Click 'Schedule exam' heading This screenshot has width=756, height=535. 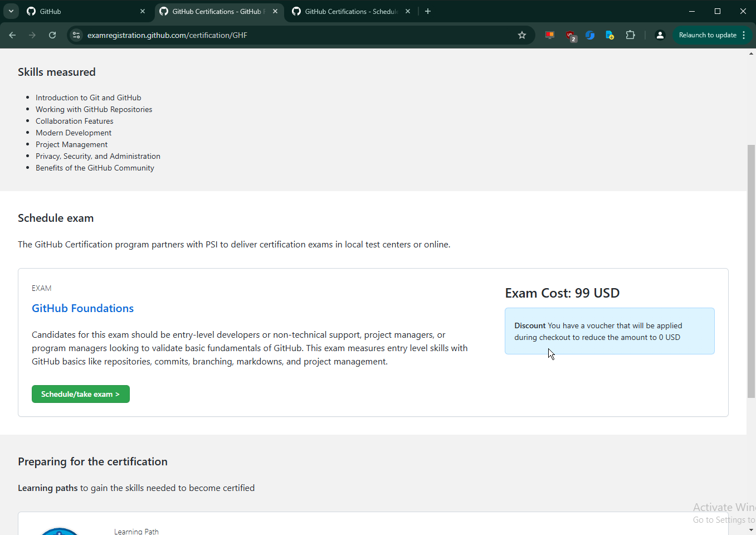[56, 218]
